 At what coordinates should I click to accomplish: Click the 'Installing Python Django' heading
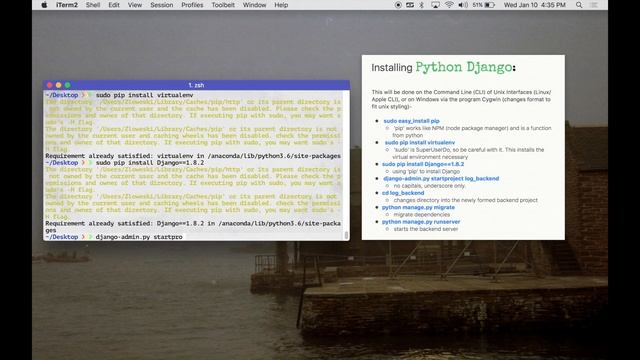(x=443, y=67)
